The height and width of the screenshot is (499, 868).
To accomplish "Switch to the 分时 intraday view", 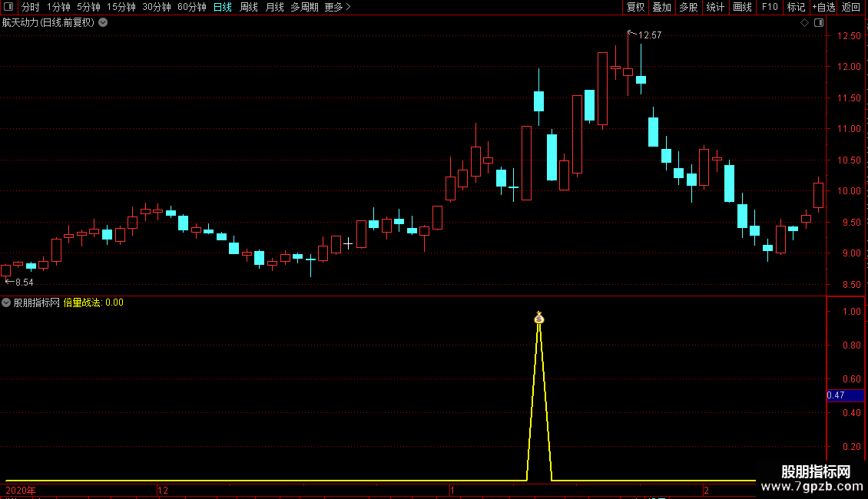I will coord(31,7).
